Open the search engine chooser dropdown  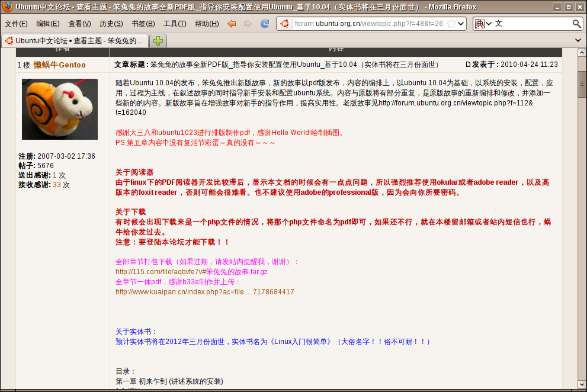[x=489, y=24]
